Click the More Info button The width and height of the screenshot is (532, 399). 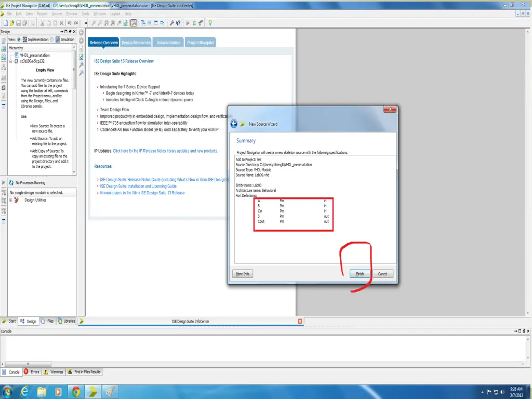pos(242,274)
